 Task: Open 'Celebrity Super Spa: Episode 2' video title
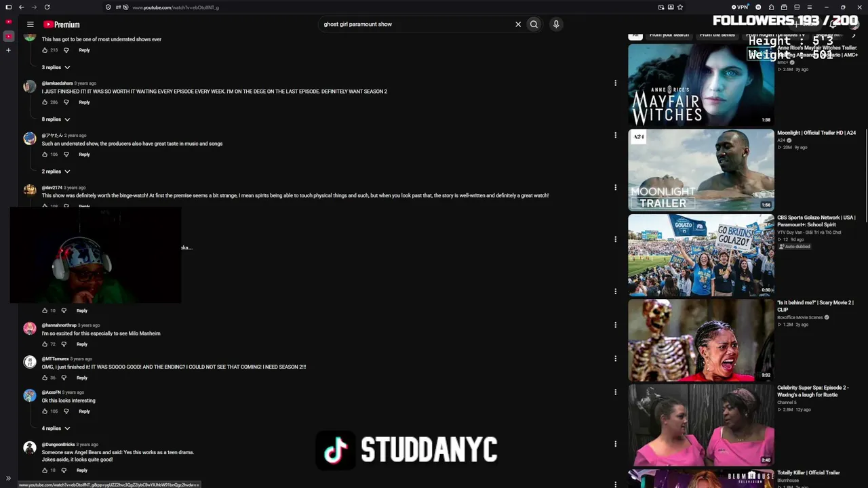point(812,391)
